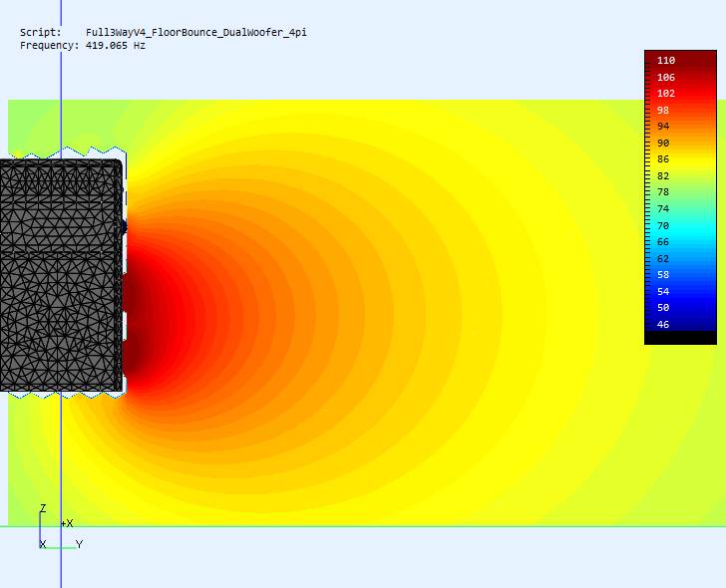Click the 54 label on color scale
This screenshot has height=588, width=726.
coord(663,291)
